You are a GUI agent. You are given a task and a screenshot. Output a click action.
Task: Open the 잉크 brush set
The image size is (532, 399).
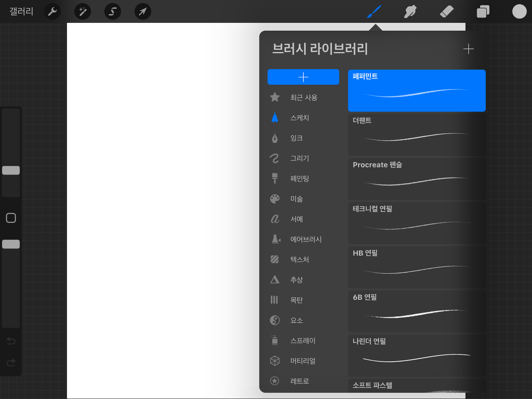[x=303, y=138]
